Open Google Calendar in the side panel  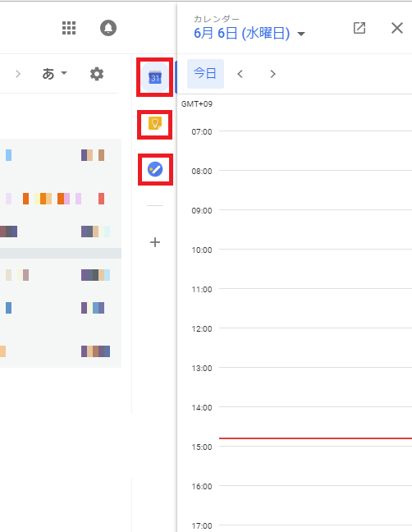tap(155, 77)
